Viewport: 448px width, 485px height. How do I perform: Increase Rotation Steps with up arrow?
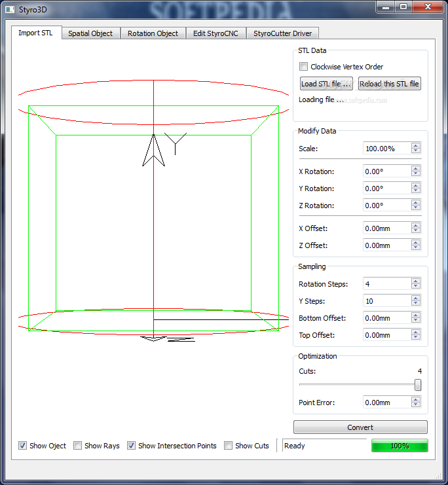(x=416, y=281)
